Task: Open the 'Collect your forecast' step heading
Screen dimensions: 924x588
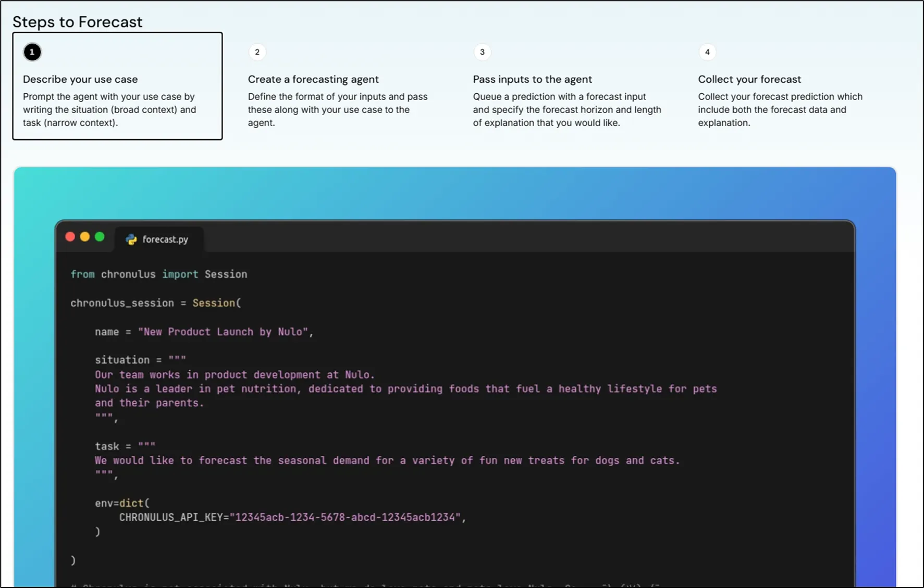Action: pos(749,79)
